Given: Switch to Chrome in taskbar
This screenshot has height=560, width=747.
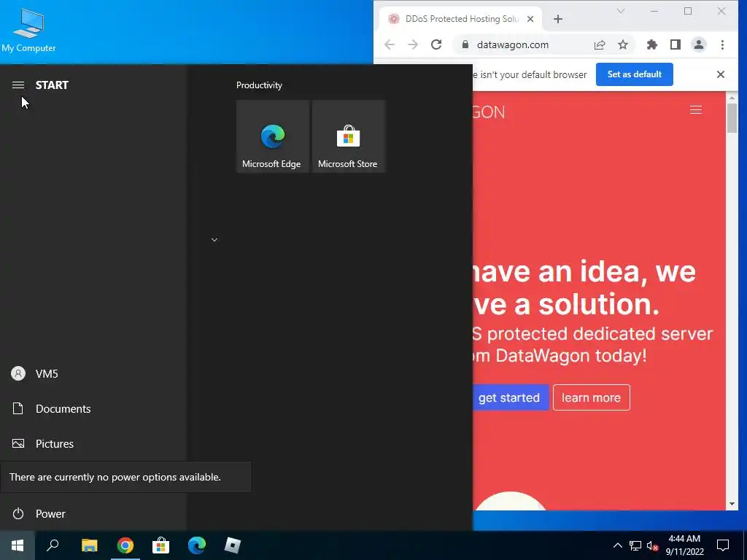Looking at the screenshot, I should (x=125, y=545).
